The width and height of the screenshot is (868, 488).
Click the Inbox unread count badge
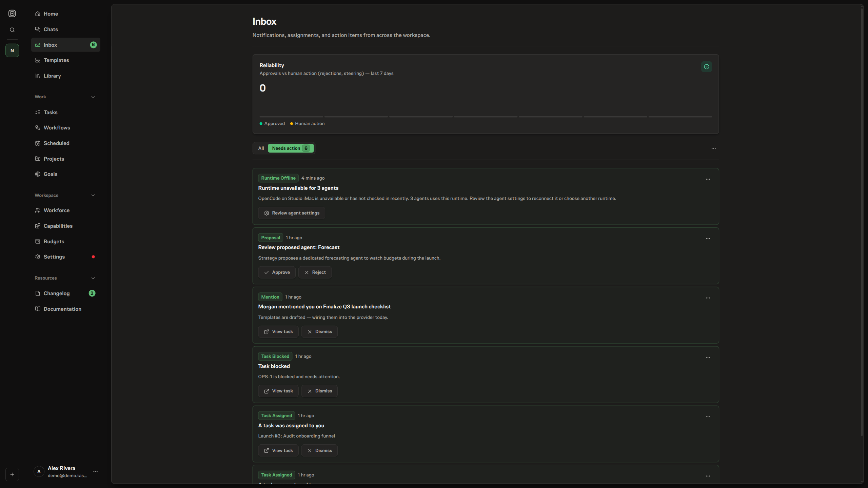coord(93,45)
